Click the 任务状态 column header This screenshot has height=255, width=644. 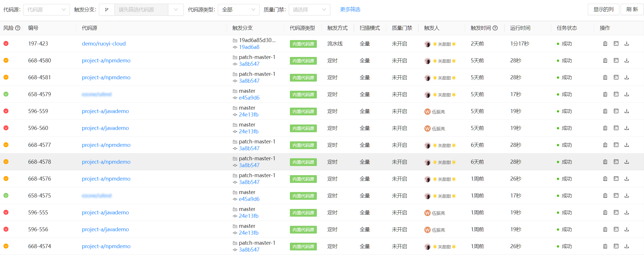coord(567,28)
